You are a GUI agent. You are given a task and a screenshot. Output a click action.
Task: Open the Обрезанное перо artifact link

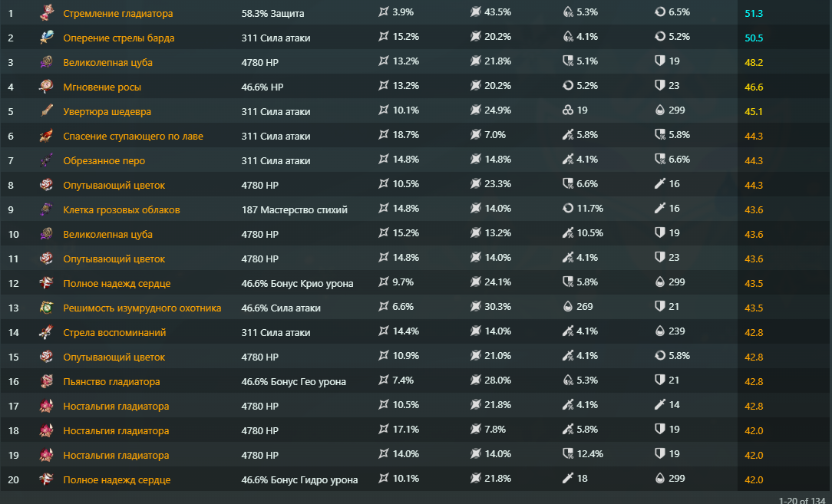[x=104, y=160]
